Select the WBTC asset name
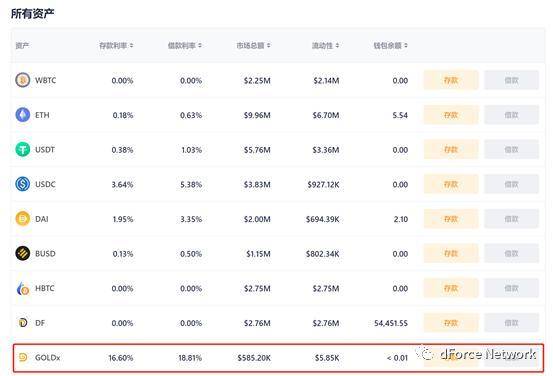This screenshot has width=553, height=376. 45,80
